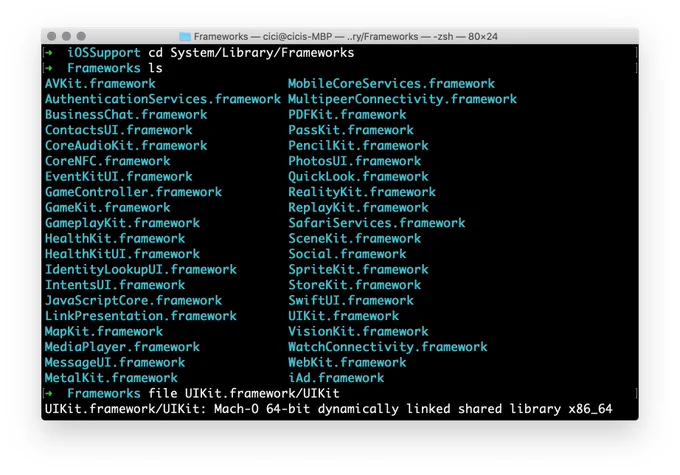Click the 'cd System/Library/Frameworks' command text

(251, 53)
